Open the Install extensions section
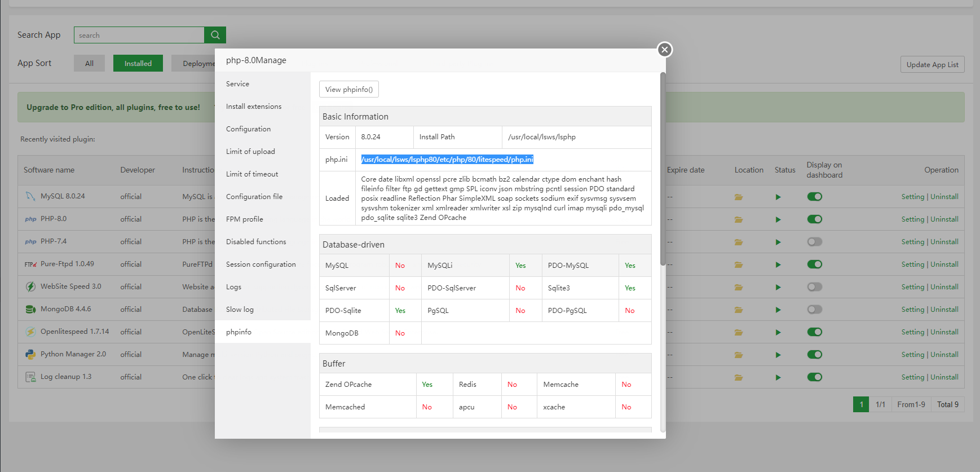The height and width of the screenshot is (472, 980). (254, 107)
